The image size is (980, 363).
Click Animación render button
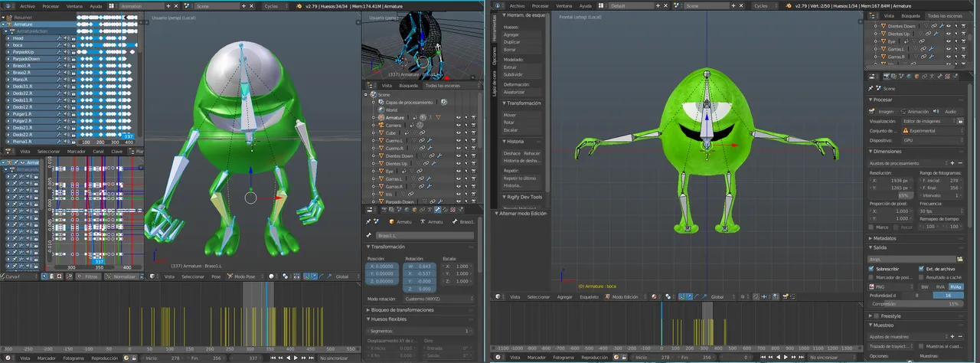point(914,111)
